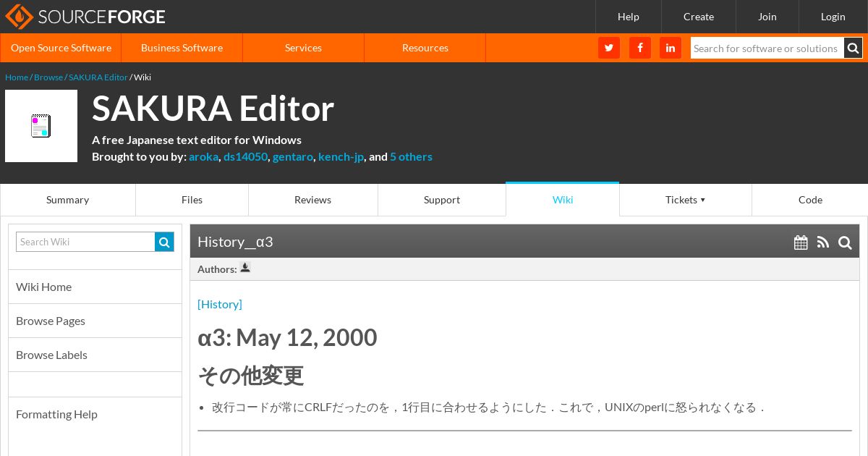Switch to the Reviews tab
The image size is (868, 456).
313,200
